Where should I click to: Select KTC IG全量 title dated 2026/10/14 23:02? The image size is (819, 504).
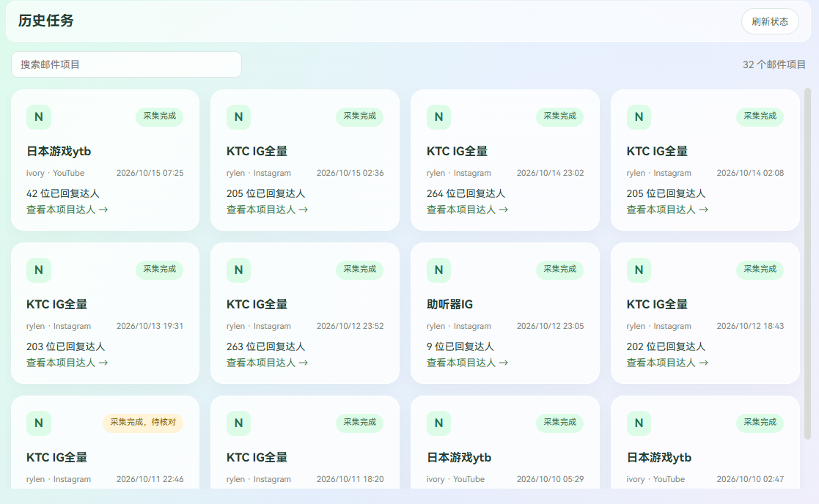457,152
